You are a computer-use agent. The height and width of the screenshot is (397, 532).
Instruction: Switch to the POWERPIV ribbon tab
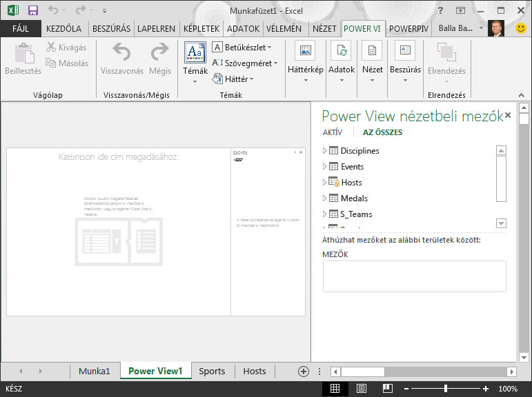408,28
